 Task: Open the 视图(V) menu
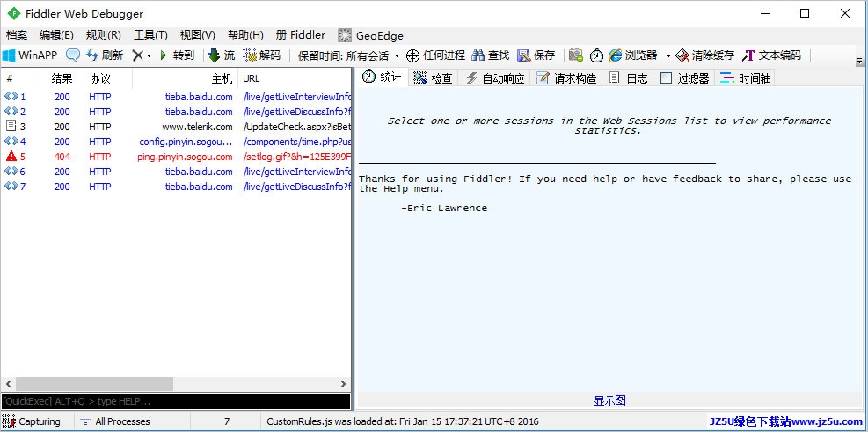click(198, 35)
